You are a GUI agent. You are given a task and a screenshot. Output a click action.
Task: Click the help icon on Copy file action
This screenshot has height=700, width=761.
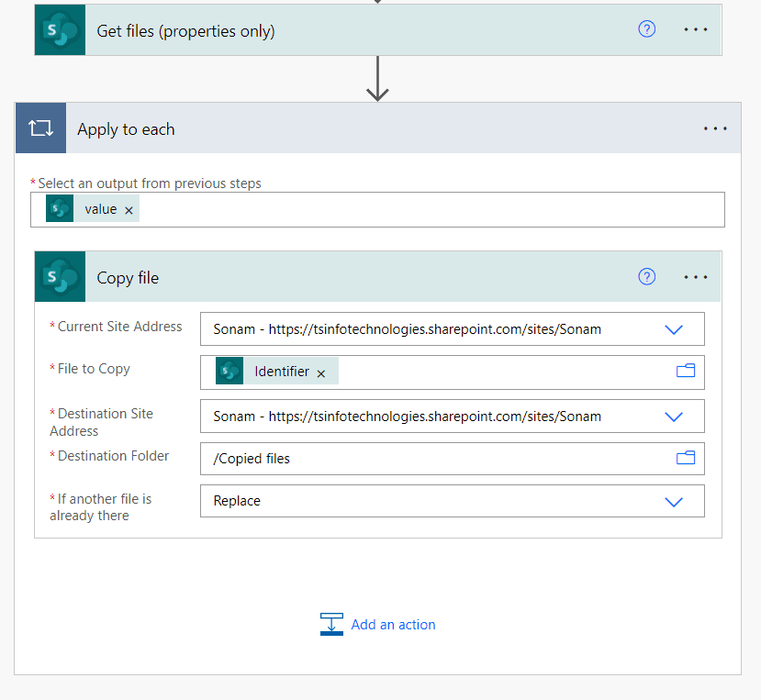pos(646,275)
